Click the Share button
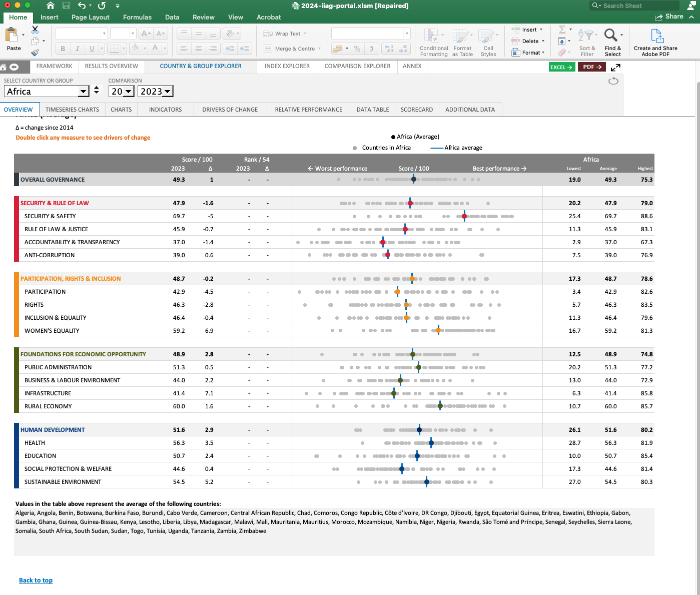Viewport: 700px width, 595px height. click(x=669, y=17)
